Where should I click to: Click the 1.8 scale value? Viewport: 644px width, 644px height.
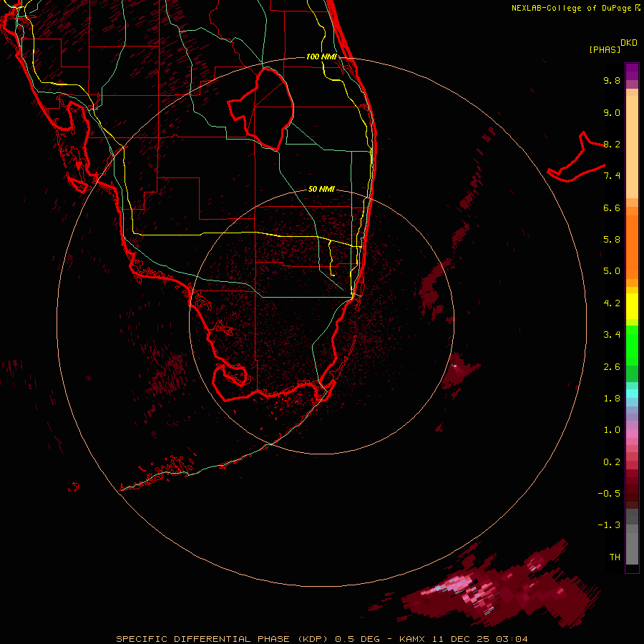(x=612, y=399)
